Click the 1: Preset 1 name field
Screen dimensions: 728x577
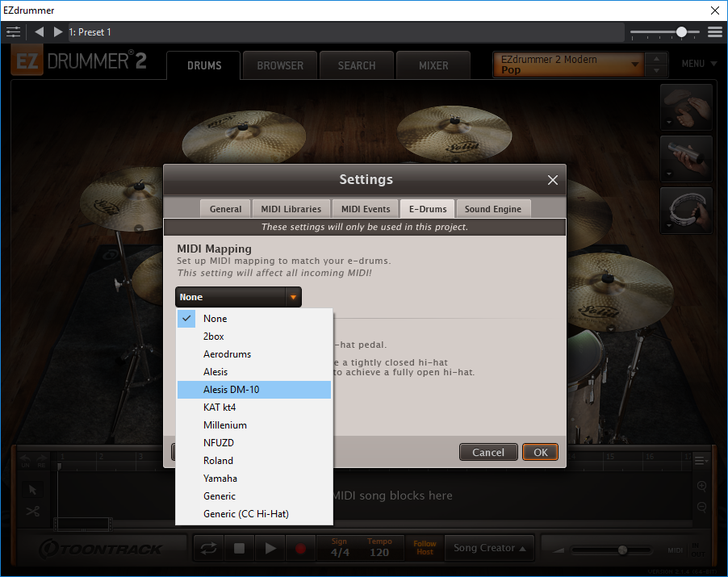click(x=346, y=32)
